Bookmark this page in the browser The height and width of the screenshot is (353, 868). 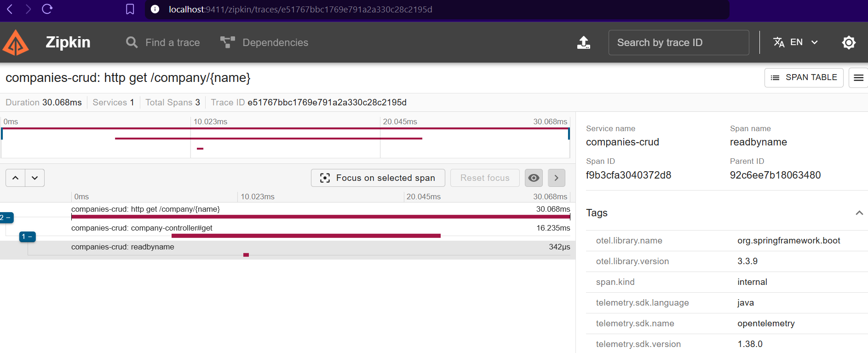(130, 9)
